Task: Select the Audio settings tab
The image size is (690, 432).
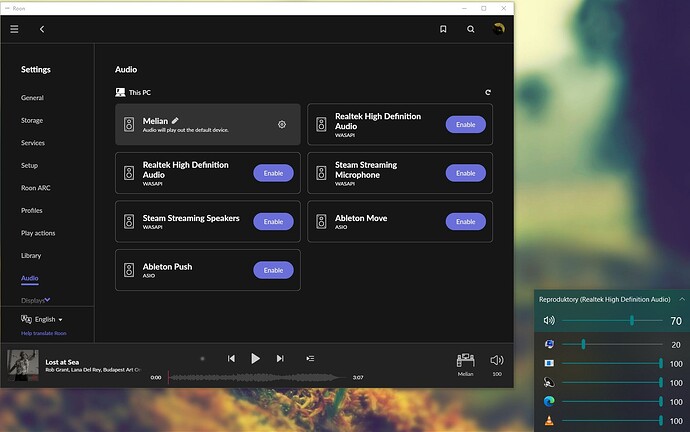Action: pos(29,278)
